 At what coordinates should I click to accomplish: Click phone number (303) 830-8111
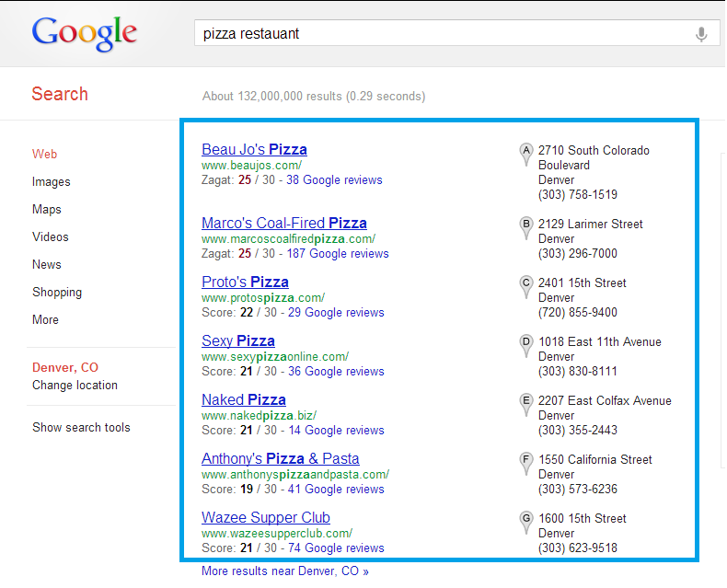577,371
